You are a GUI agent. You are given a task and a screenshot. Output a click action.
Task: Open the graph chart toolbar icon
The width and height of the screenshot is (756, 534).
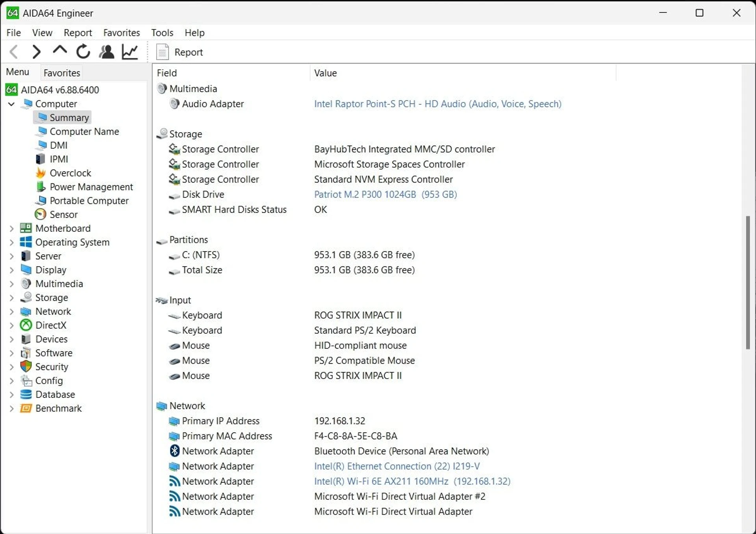[x=130, y=52]
